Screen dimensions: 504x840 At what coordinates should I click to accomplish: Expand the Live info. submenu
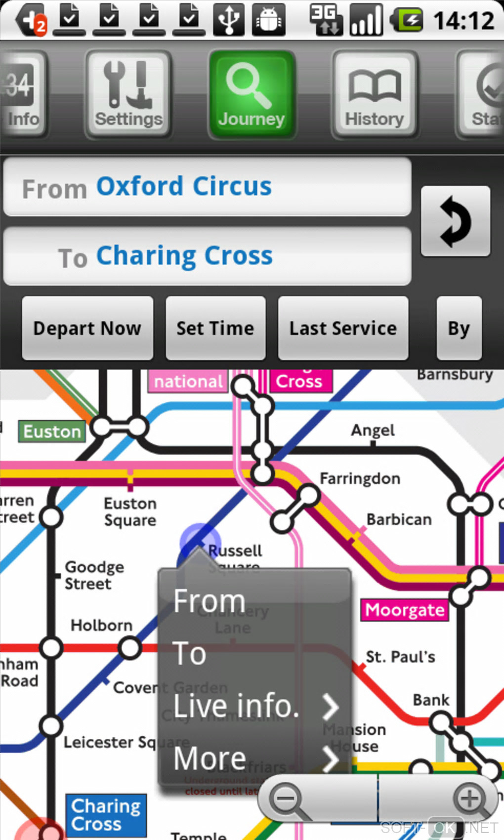tap(254, 707)
